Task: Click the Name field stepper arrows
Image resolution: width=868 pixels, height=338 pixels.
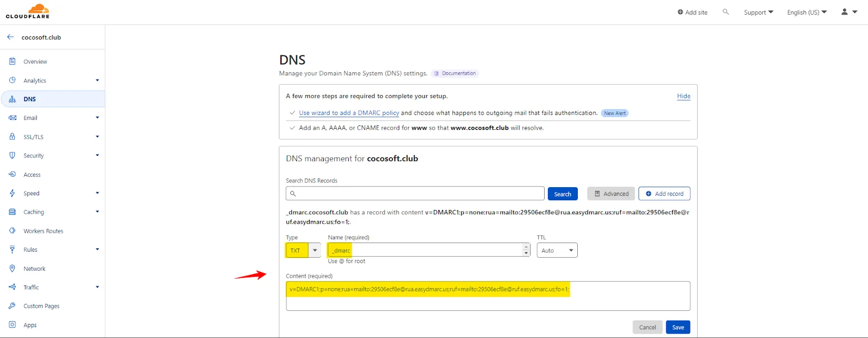Action: pos(526,250)
